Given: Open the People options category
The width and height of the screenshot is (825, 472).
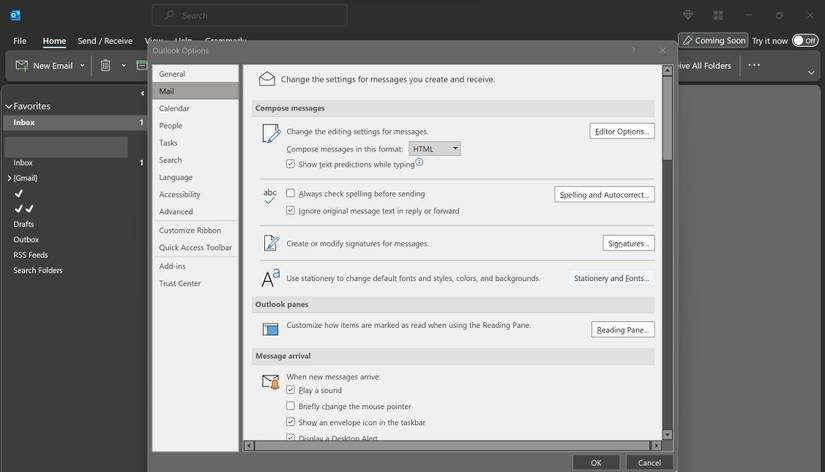Looking at the screenshot, I should click(195, 126).
